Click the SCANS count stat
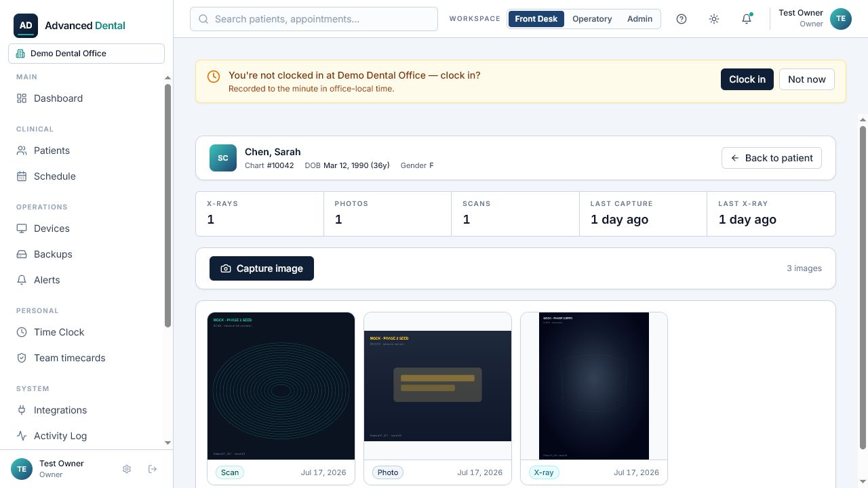Viewport: 868px width, 488px height. (x=515, y=213)
